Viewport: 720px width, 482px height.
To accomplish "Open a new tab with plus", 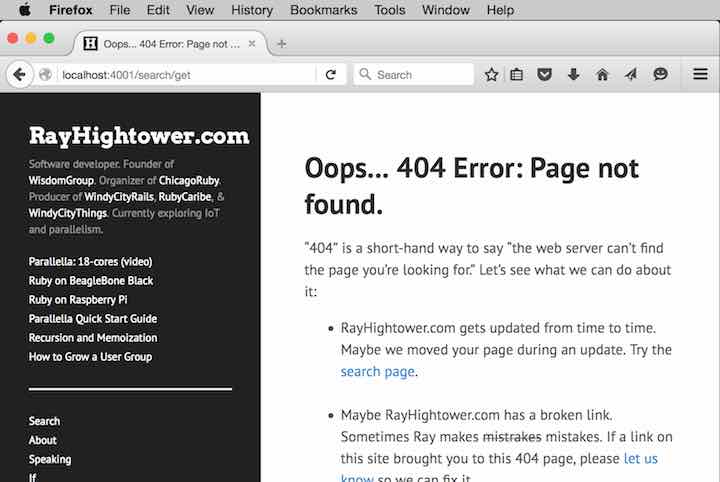I will 281,44.
